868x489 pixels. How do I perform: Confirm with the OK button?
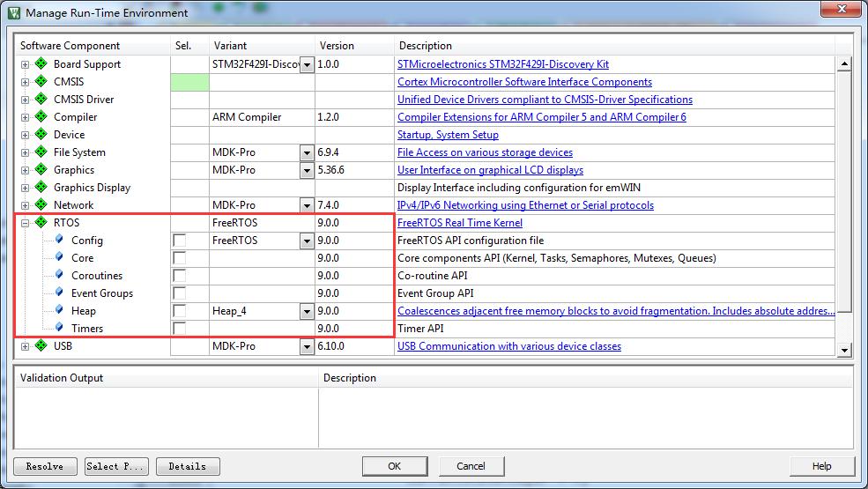tap(395, 466)
